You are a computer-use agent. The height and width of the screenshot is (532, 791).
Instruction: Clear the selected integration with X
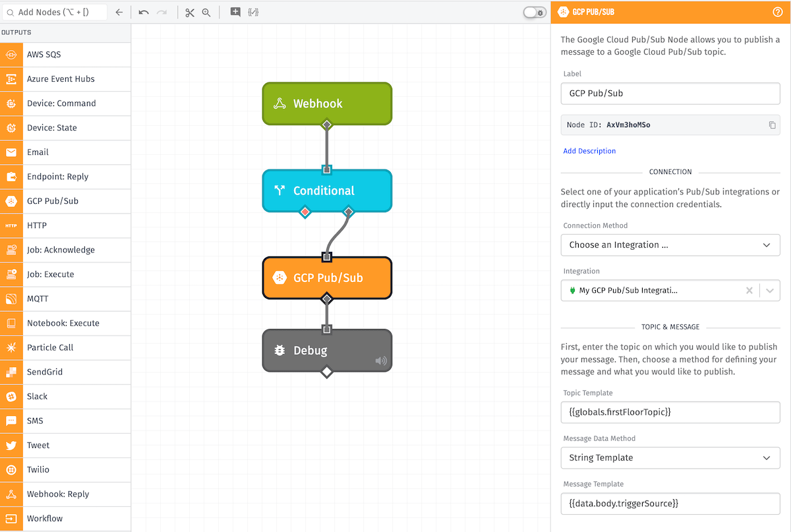point(749,290)
